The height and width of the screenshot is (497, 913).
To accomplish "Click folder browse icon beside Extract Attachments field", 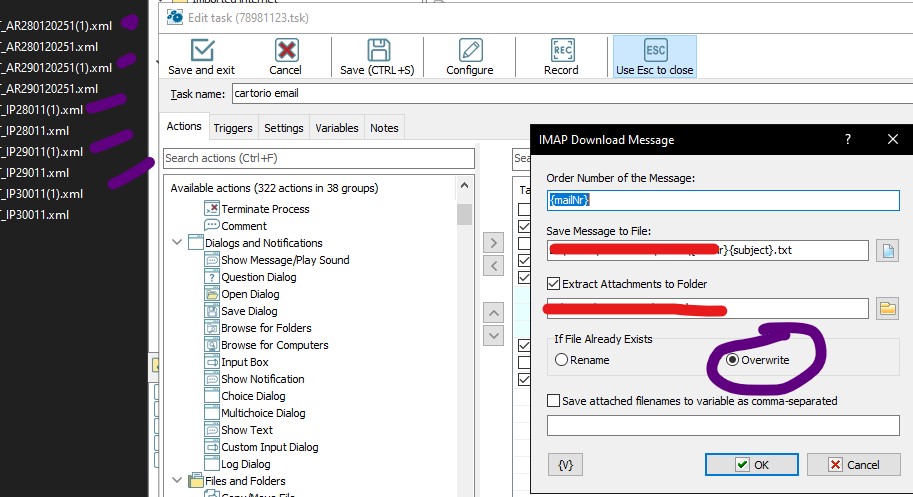I will click(x=888, y=308).
